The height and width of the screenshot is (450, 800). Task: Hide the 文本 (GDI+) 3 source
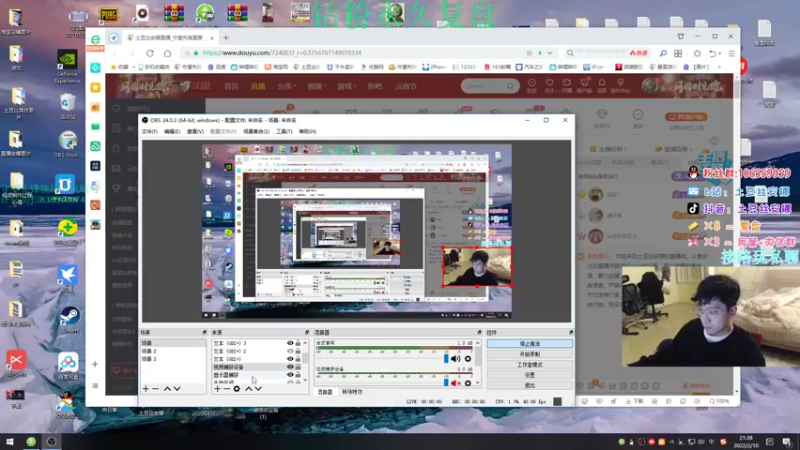[290, 343]
